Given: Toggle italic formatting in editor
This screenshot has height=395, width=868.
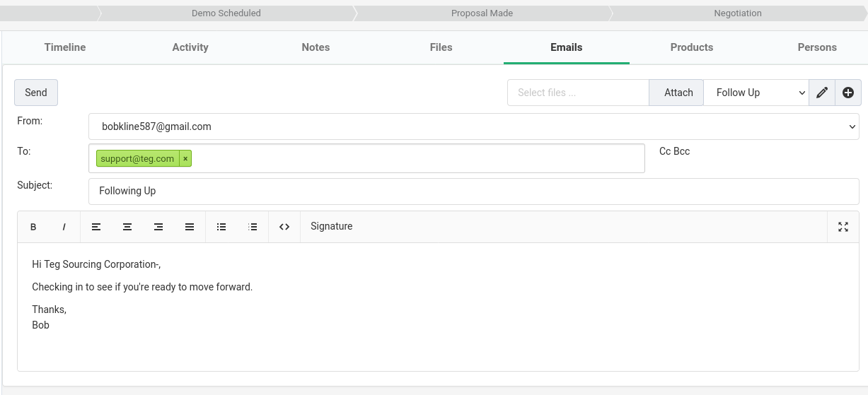Looking at the screenshot, I should [64, 227].
